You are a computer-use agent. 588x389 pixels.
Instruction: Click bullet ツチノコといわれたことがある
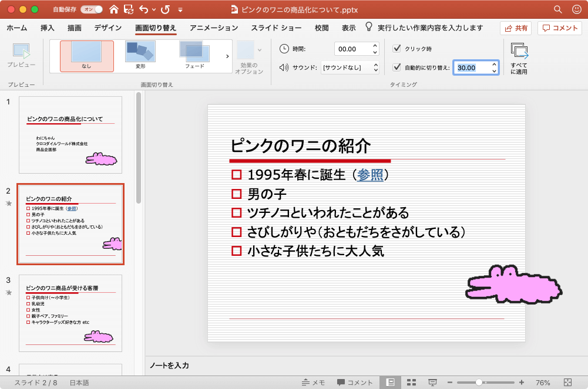pos(328,212)
